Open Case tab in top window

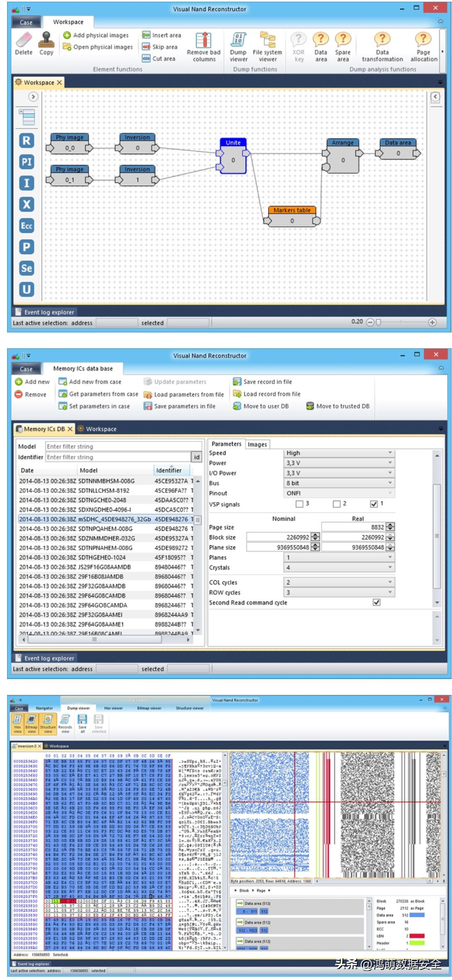[26, 22]
